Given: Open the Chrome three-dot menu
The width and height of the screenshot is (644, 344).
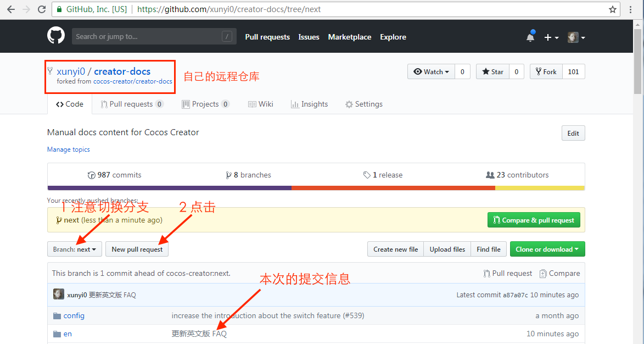Looking at the screenshot, I should pyautogui.click(x=630, y=9).
